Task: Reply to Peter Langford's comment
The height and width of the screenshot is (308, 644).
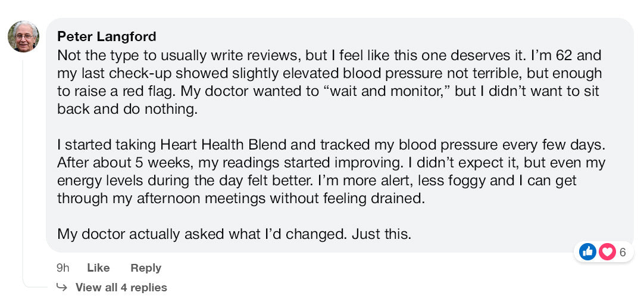Action: click(x=146, y=268)
